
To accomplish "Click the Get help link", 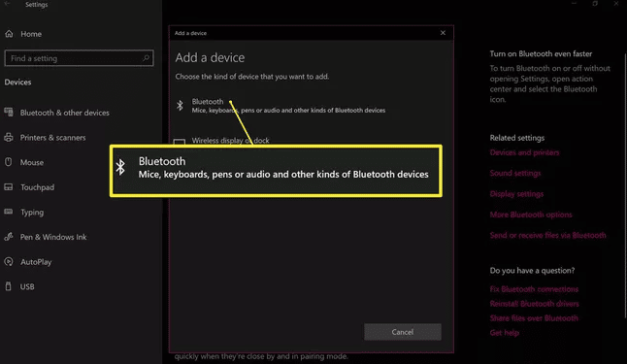I will [x=505, y=333].
